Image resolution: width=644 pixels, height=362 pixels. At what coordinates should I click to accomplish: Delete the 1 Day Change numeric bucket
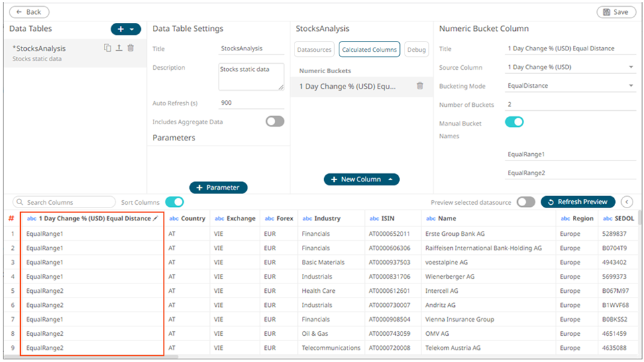click(x=420, y=86)
